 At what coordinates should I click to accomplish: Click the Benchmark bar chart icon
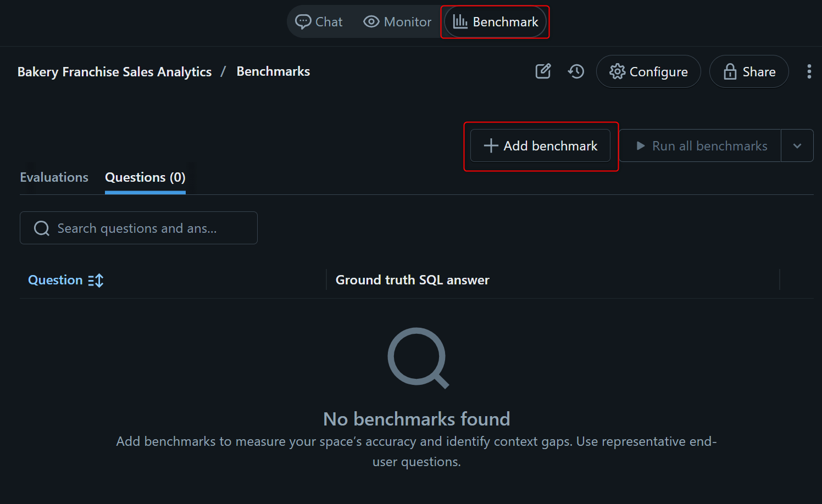click(x=460, y=22)
